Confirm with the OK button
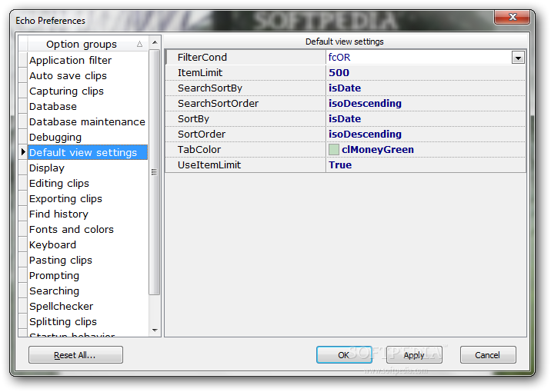Image resolution: width=551 pixels, height=392 pixels. 344,355
